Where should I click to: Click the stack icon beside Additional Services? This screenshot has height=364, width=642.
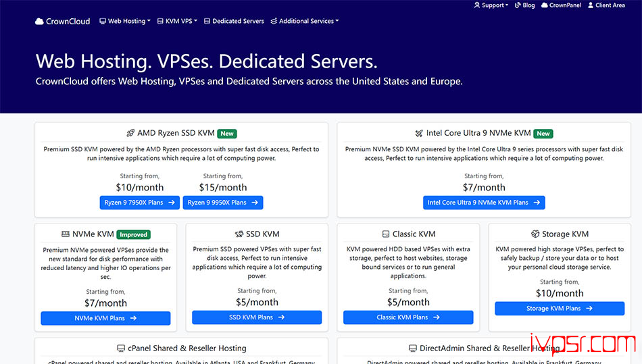(x=274, y=21)
